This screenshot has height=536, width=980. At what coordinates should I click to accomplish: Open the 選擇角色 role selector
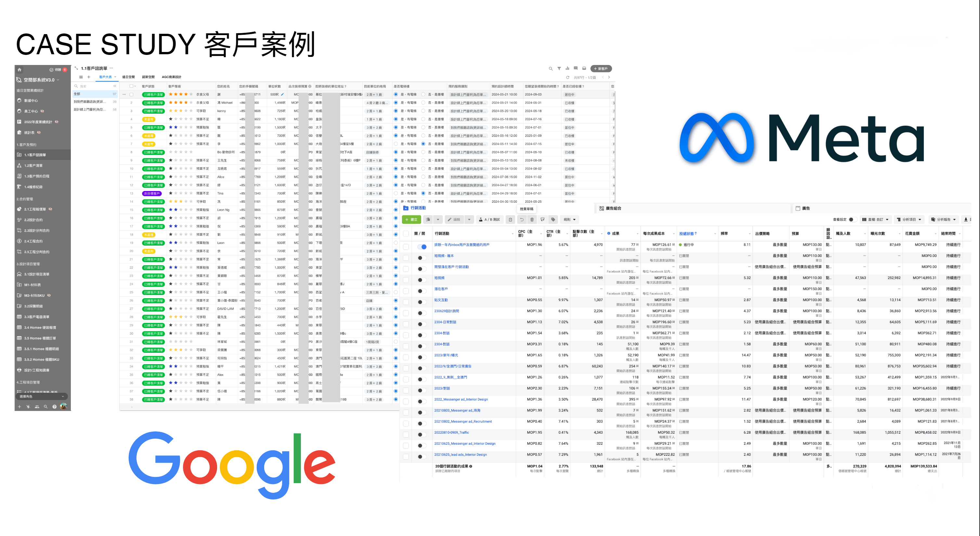point(42,396)
